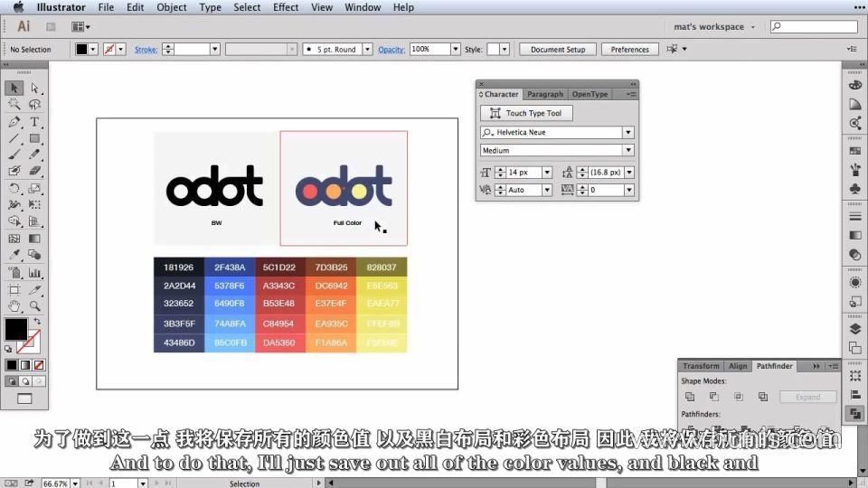
Task: Set paint mode to Gradient
Action: [x=25, y=365]
